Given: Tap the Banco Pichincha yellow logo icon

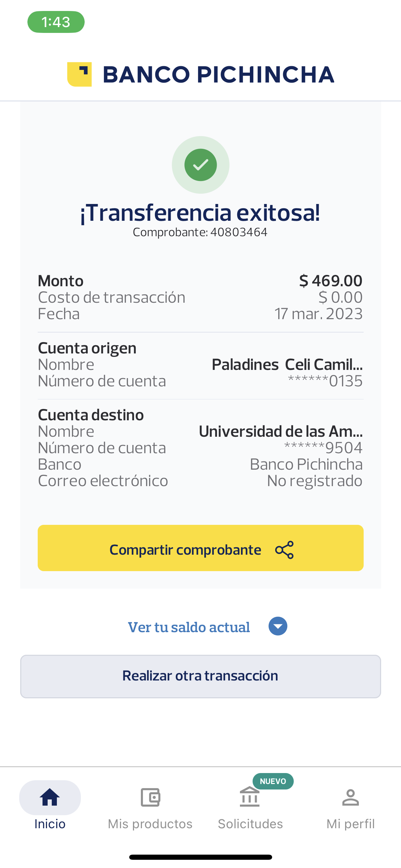Looking at the screenshot, I should (79, 74).
